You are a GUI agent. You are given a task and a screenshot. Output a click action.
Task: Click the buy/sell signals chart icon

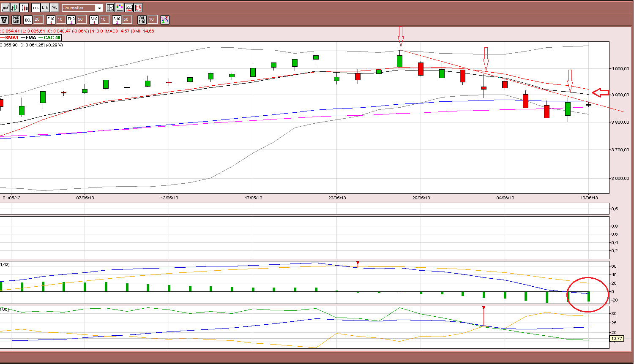(165, 19)
